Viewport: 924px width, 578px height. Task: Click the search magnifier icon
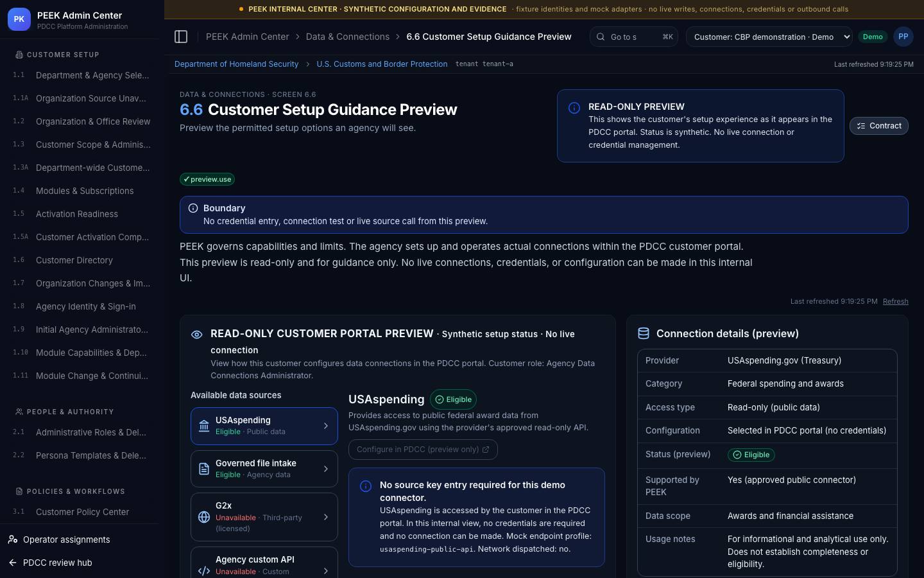coord(601,37)
